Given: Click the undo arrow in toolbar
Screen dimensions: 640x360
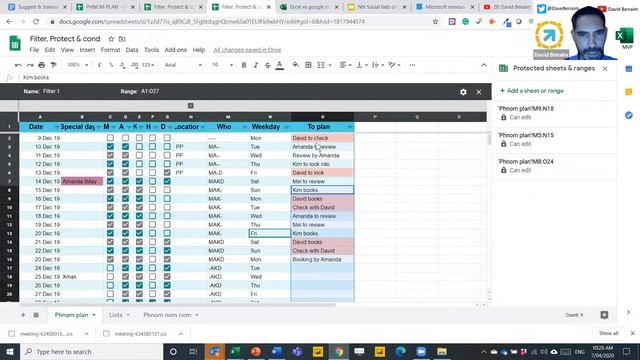Looking at the screenshot, I should point(18,65).
